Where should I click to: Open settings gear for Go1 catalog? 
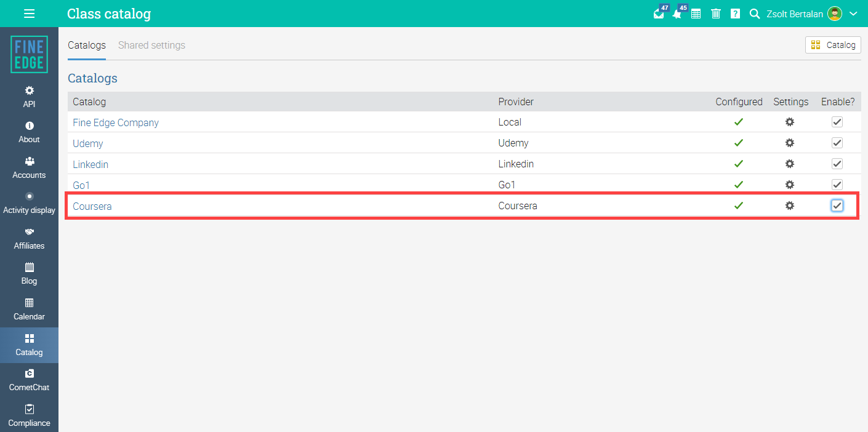tap(790, 185)
